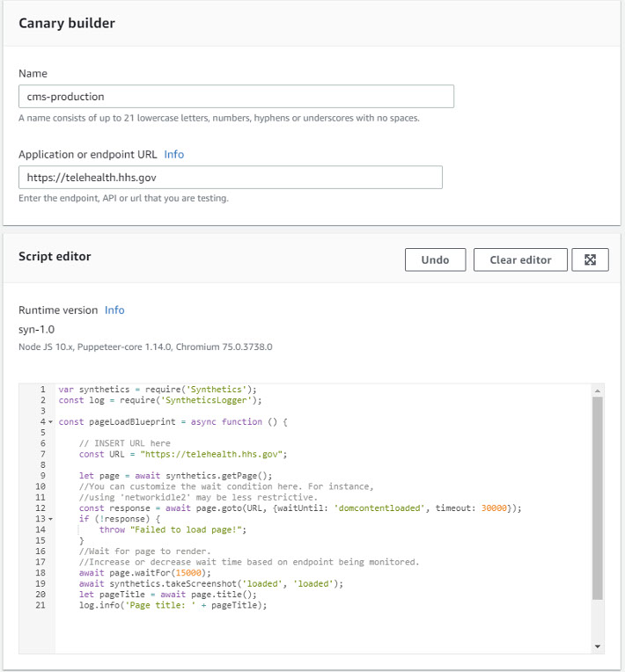Focus the Name field containing cms-production
The image size is (625, 672).
[236, 96]
